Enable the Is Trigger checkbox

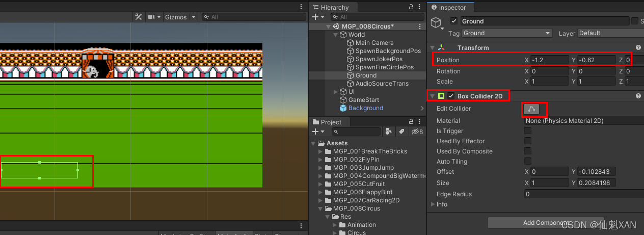coord(528,131)
